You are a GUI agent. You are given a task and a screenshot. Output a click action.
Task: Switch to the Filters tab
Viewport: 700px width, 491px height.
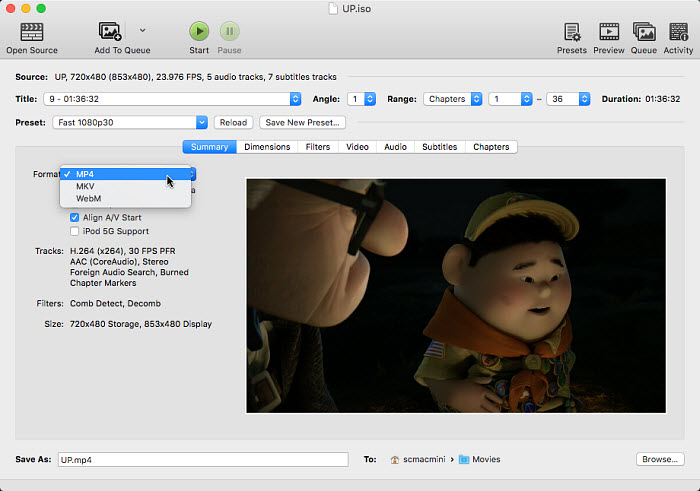click(318, 147)
